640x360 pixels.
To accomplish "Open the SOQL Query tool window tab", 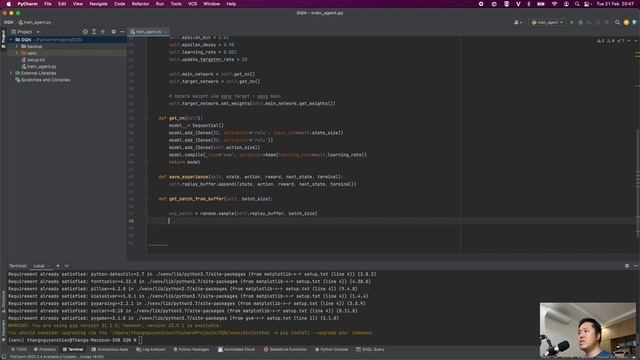I will pyautogui.click(x=370, y=349).
